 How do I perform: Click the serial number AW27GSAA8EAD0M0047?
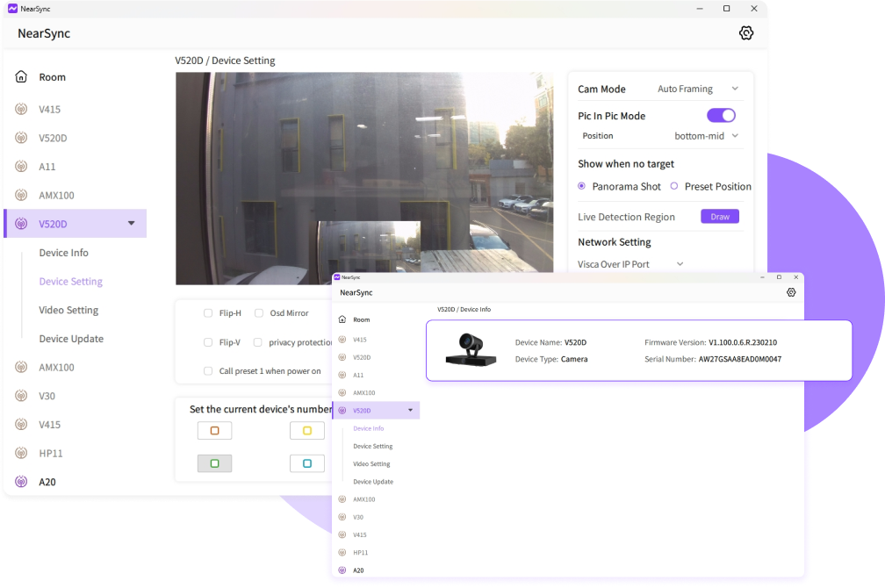[x=740, y=359]
